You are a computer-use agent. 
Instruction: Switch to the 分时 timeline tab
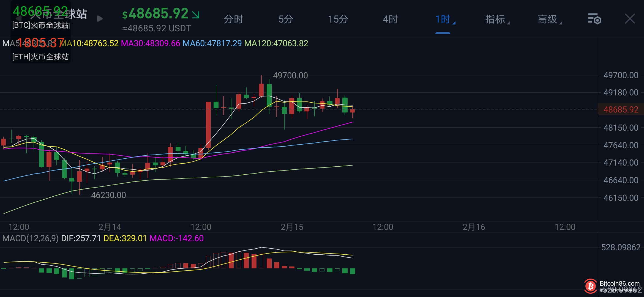233,20
